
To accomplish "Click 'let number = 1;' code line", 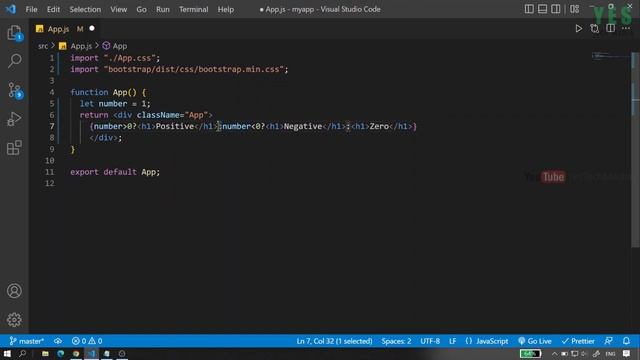I will (115, 104).
